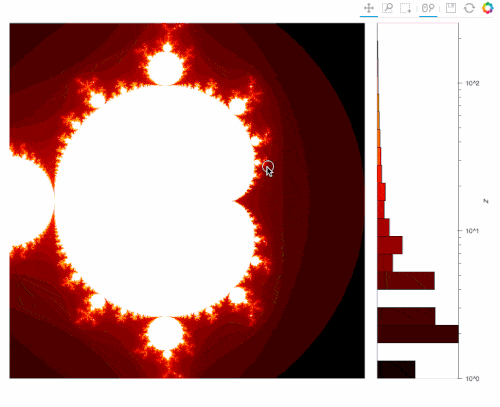
Task: Click the 10^2 axis tick label
Action: [x=473, y=83]
